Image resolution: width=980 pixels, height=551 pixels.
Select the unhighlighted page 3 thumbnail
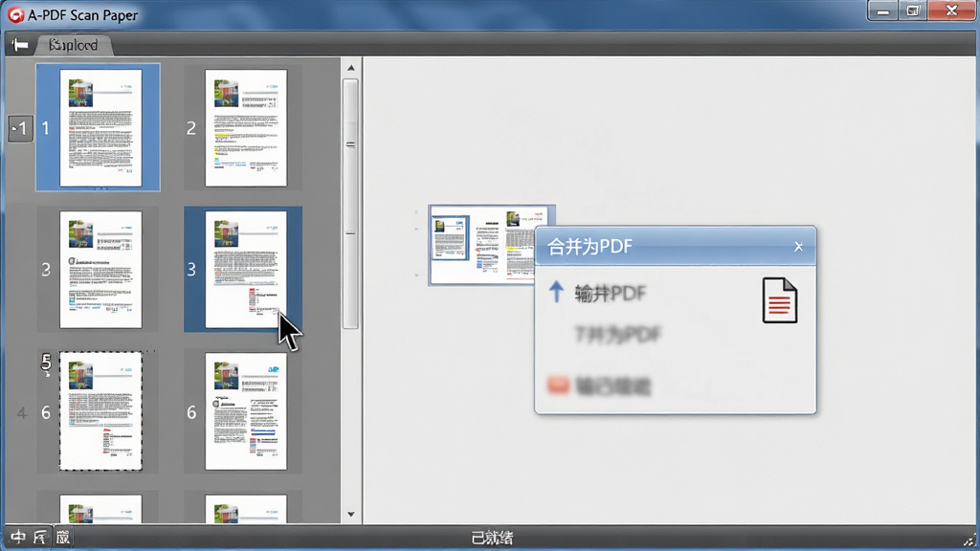100,269
